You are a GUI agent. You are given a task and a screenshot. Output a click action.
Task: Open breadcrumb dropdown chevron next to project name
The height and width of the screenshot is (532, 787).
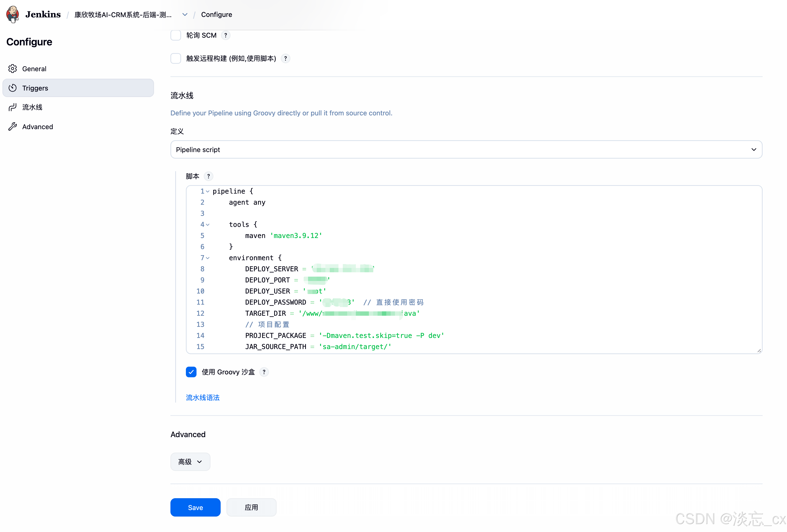point(185,14)
